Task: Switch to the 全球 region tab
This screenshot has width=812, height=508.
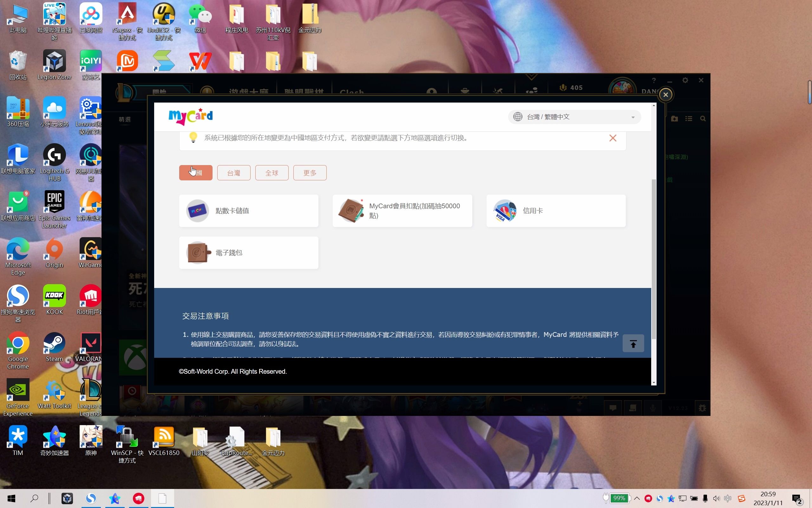Action: pyautogui.click(x=272, y=173)
